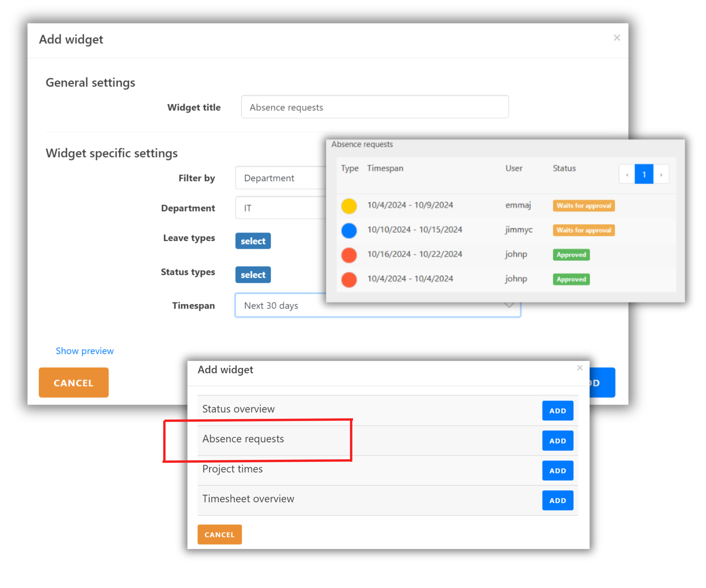Screen dimensions: 706x588
Task: Go to next page in Absence requests
Action: 661,174
